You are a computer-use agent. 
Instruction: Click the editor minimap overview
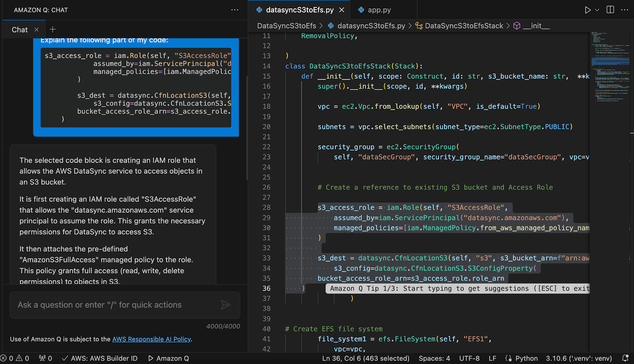click(610, 67)
